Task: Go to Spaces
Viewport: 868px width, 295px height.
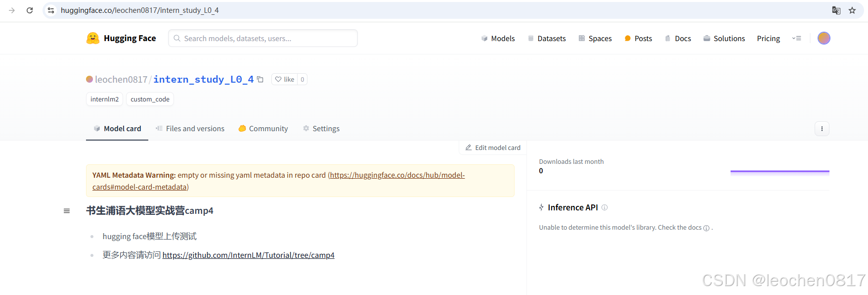Action: coord(595,38)
